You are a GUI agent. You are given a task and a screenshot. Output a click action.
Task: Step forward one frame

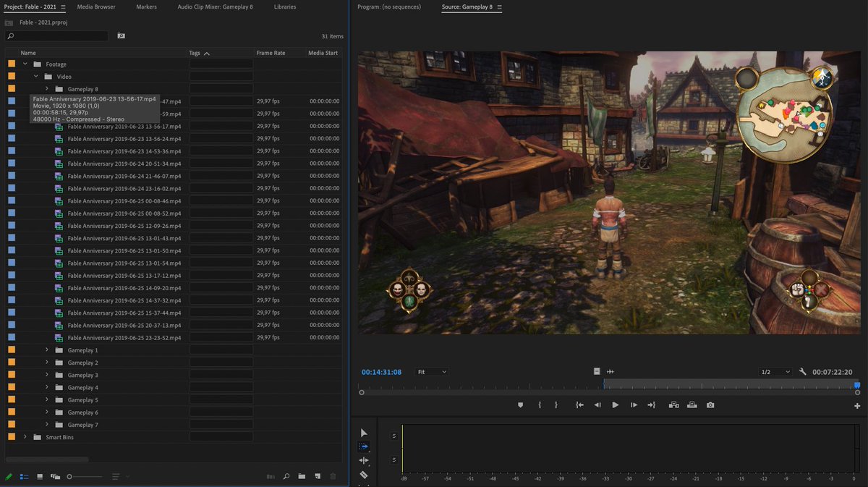click(634, 405)
